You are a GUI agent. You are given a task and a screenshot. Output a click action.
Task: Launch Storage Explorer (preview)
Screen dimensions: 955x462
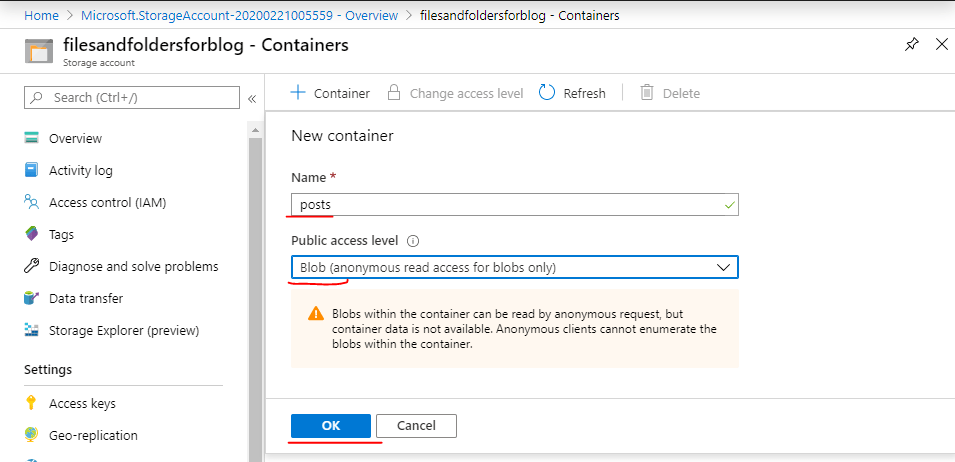point(123,330)
